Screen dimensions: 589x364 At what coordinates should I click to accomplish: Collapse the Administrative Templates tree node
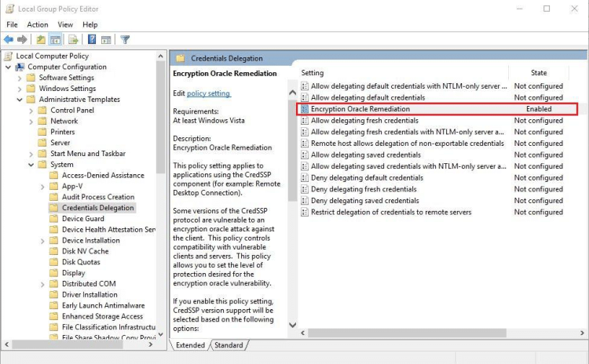click(20, 100)
